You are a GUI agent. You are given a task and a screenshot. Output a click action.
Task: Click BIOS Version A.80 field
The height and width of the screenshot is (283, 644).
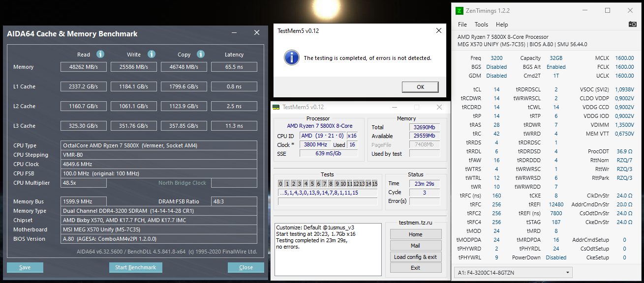click(159, 239)
